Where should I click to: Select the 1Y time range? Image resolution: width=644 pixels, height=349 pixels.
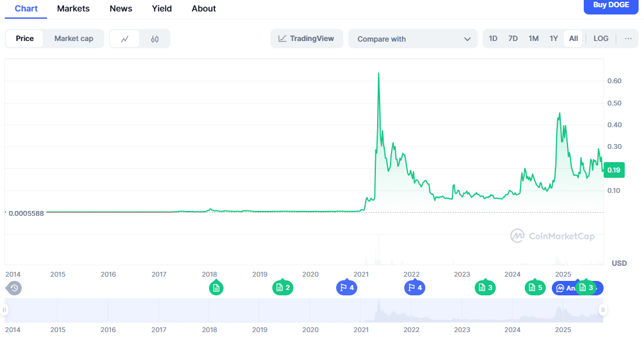(x=554, y=39)
